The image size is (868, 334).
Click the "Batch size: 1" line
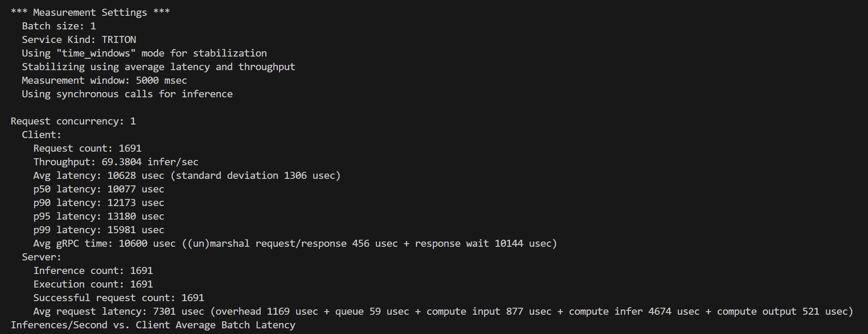coord(59,26)
